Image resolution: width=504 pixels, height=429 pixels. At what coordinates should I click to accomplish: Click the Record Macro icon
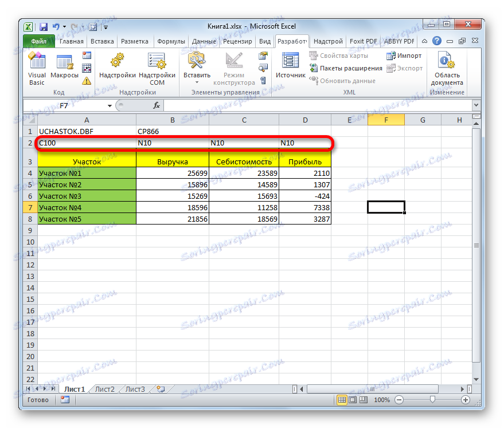point(87,55)
